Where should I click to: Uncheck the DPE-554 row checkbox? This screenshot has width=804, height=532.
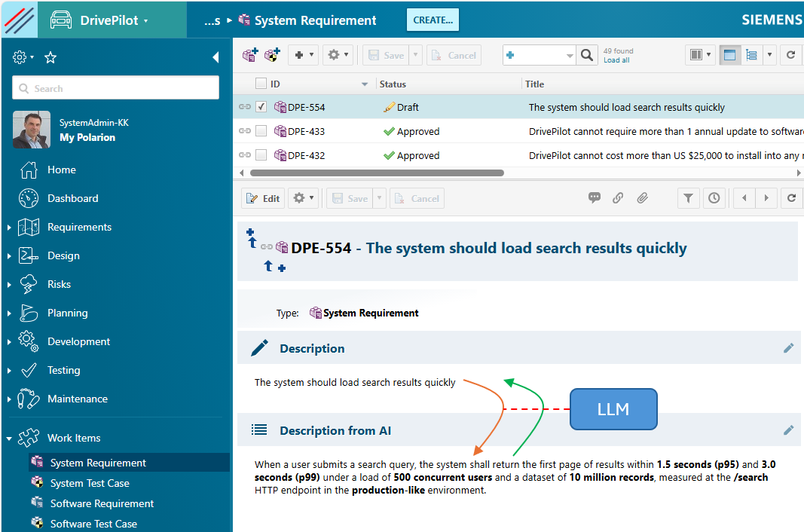point(261,107)
